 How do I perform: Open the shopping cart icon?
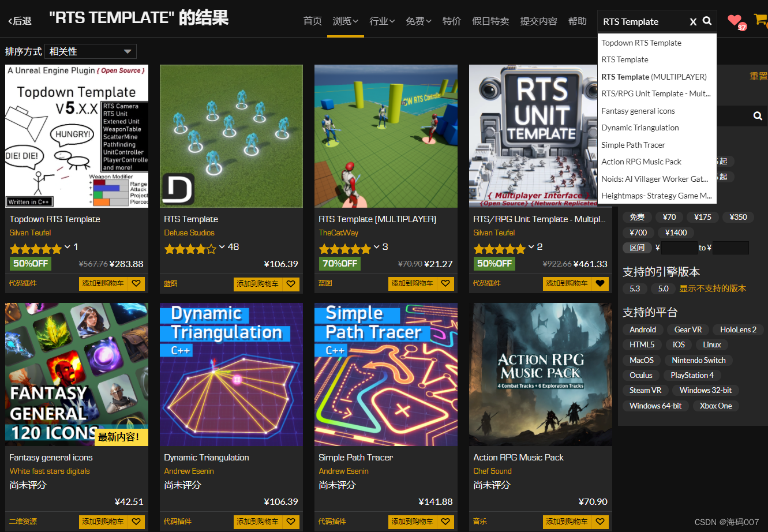point(760,20)
